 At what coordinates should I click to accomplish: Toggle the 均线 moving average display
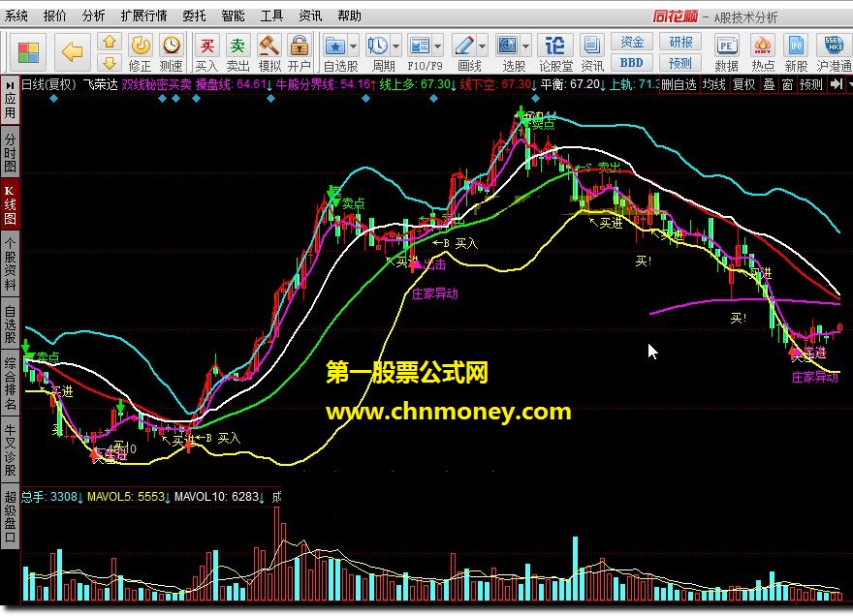point(713,84)
